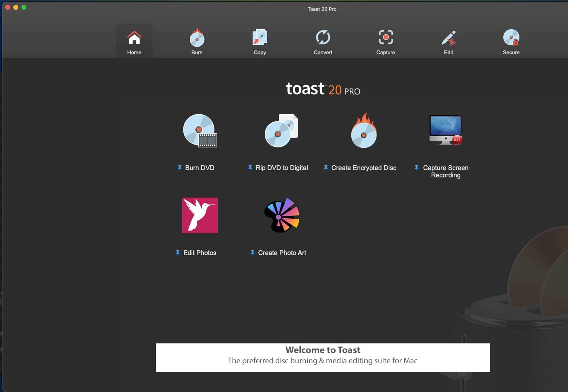
Task: Launch the Rip DVD to Digital icon
Action: [x=281, y=130]
